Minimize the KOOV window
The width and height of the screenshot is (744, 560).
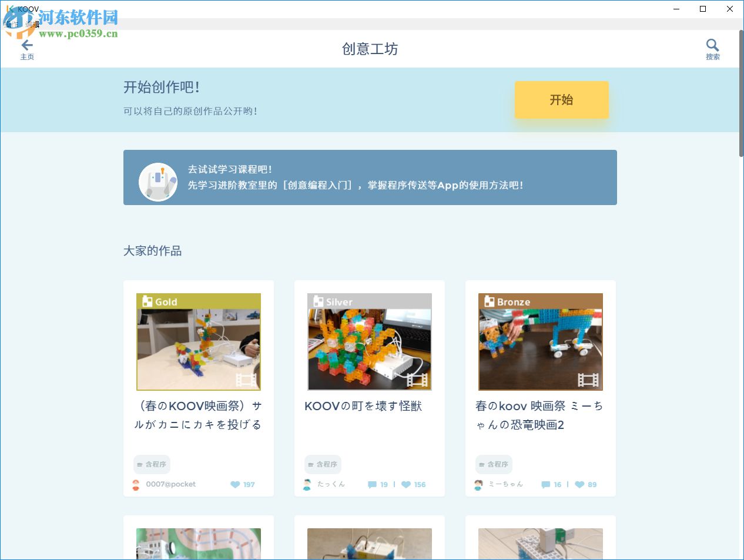pyautogui.click(x=676, y=9)
